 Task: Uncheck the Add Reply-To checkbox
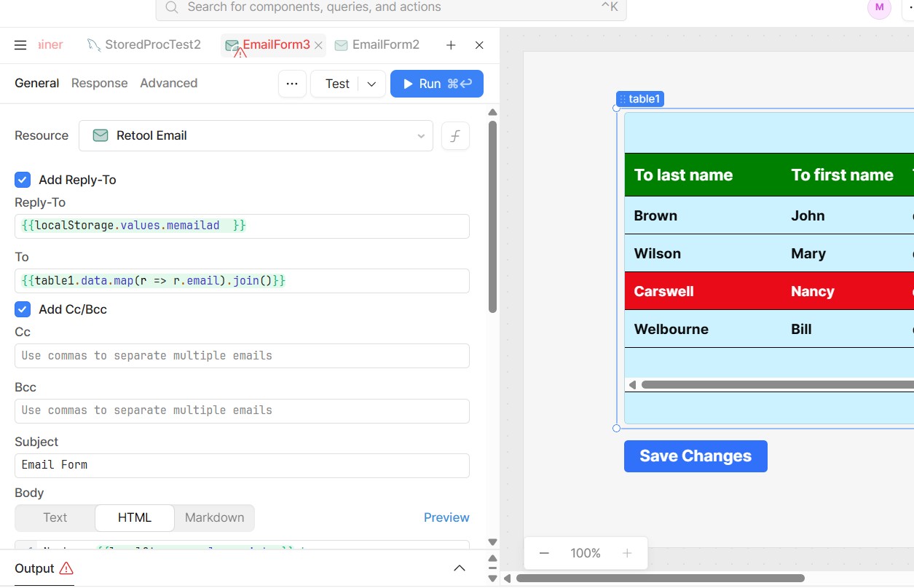coord(23,180)
